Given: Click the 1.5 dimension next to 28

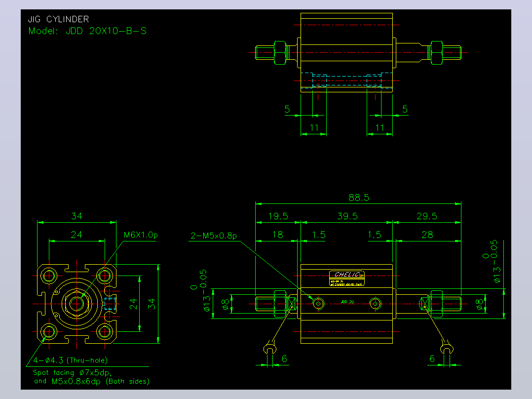Looking at the screenshot, I should pos(374,235).
